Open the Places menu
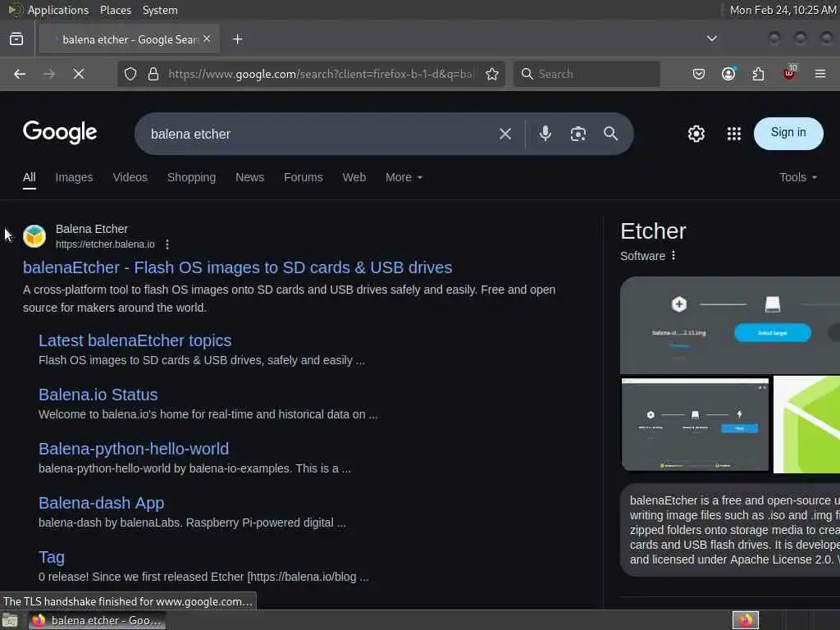 (116, 10)
